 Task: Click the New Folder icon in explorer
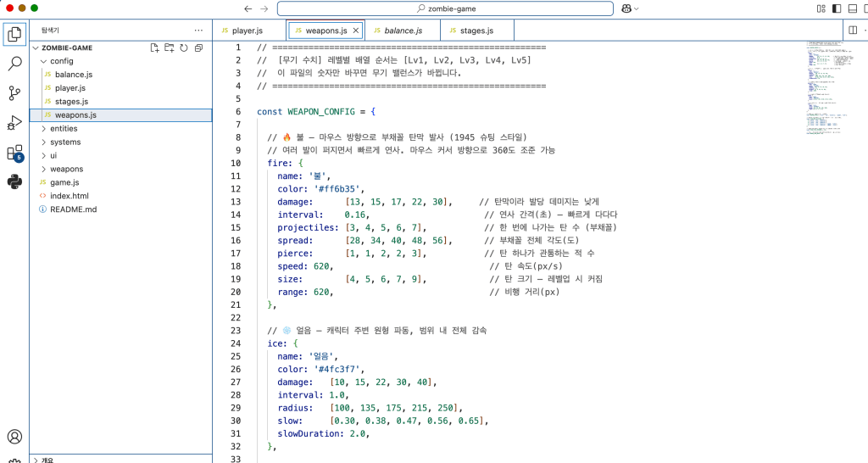(169, 47)
